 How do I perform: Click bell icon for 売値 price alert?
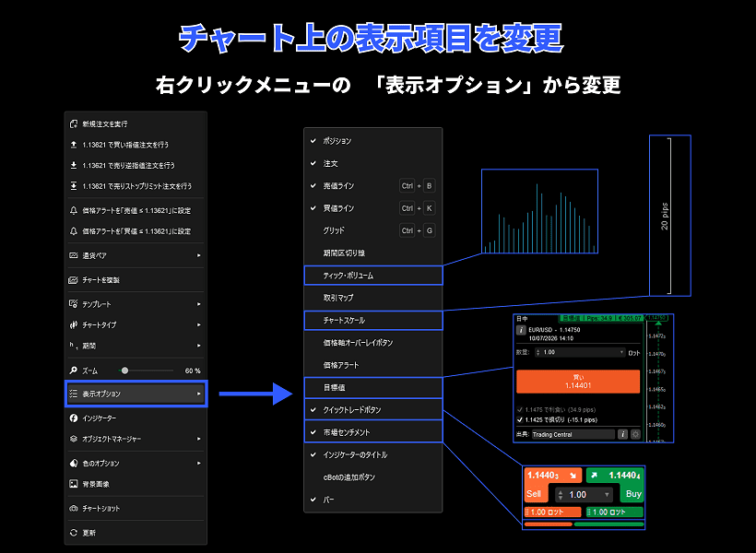tap(74, 211)
